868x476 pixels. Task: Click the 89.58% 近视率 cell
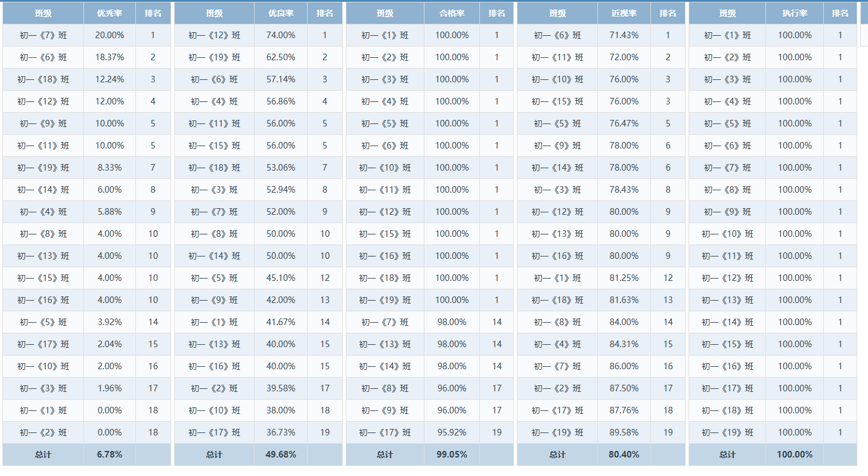click(624, 432)
